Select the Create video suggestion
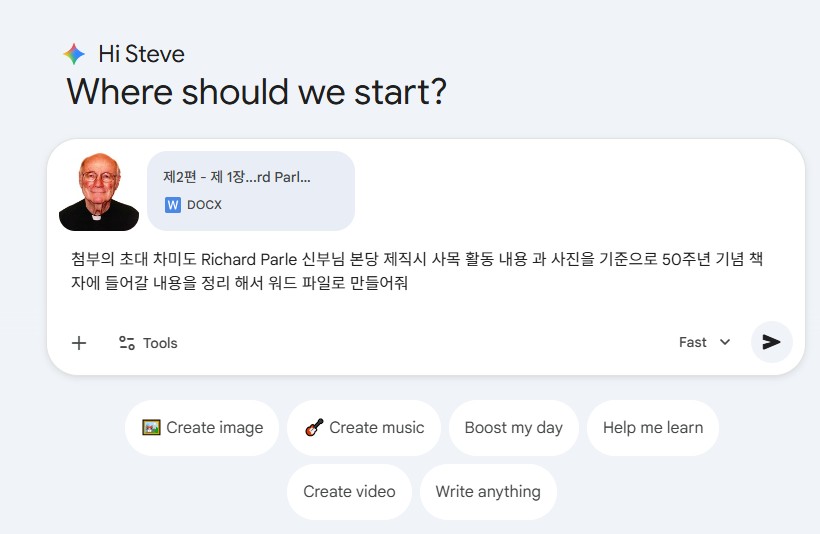The height and width of the screenshot is (534, 820). (349, 491)
